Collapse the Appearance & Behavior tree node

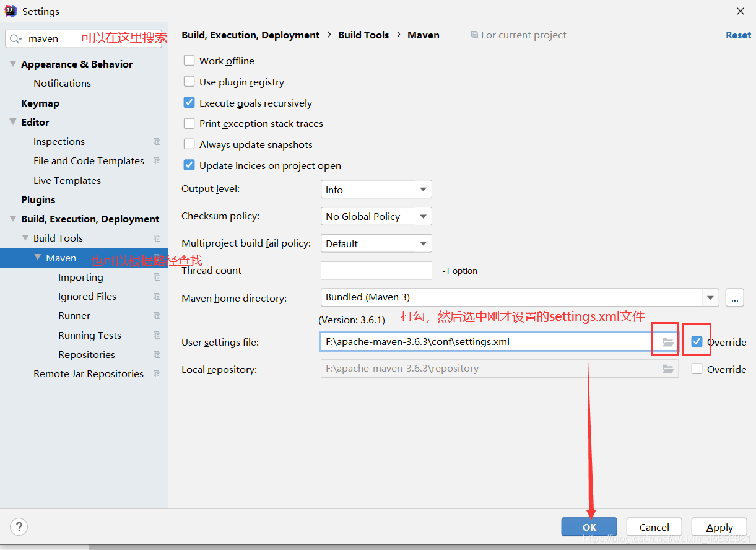pos(13,64)
